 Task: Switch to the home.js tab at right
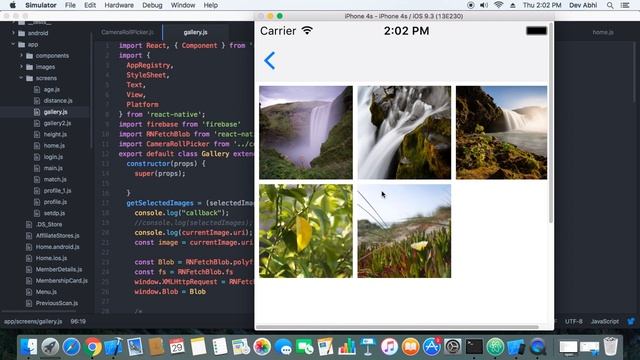click(x=603, y=32)
